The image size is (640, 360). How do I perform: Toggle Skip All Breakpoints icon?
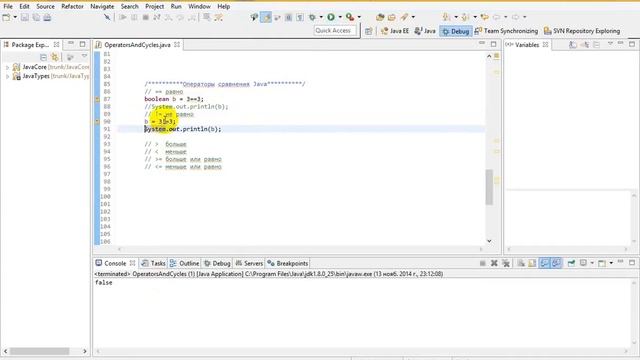[x=107, y=17]
